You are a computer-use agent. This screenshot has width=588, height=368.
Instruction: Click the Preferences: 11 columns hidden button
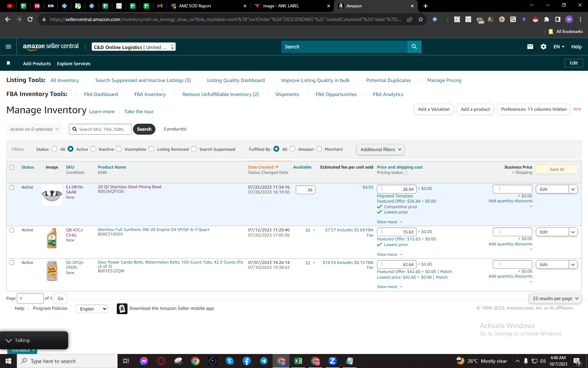(534, 109)
